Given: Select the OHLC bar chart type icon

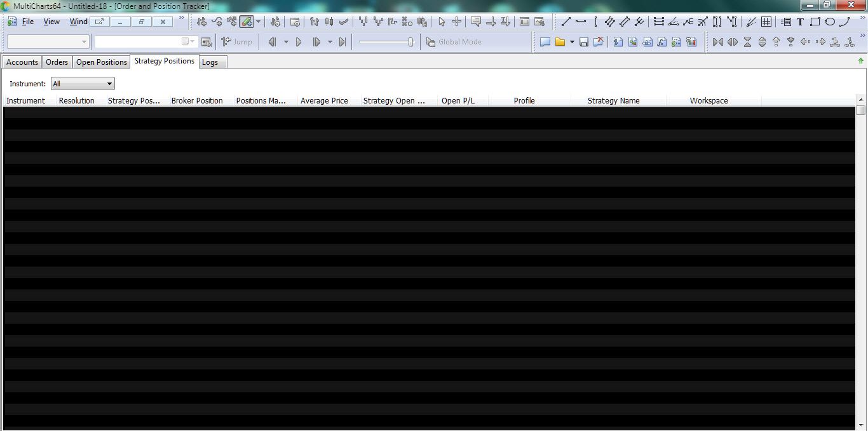Looking at the screenshot, I should click(x=315, y=22).
